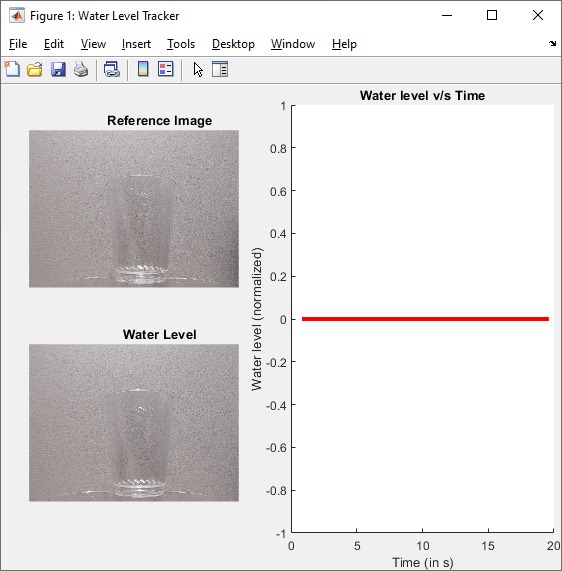The height and width of the screenshot is (571, 562).
Task: Print the figure using printer icon
Action: [x=81, y=69]
